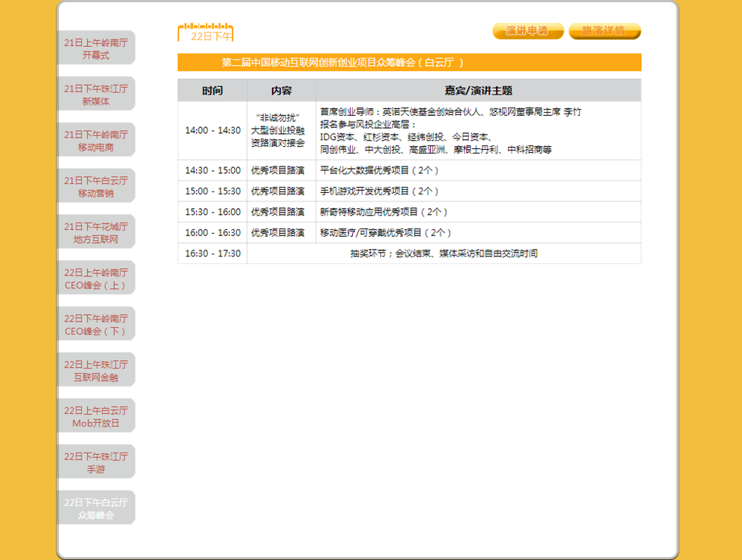
Task: Click the 抽奖环节 closing session row text
Action: tap(444, 254)
